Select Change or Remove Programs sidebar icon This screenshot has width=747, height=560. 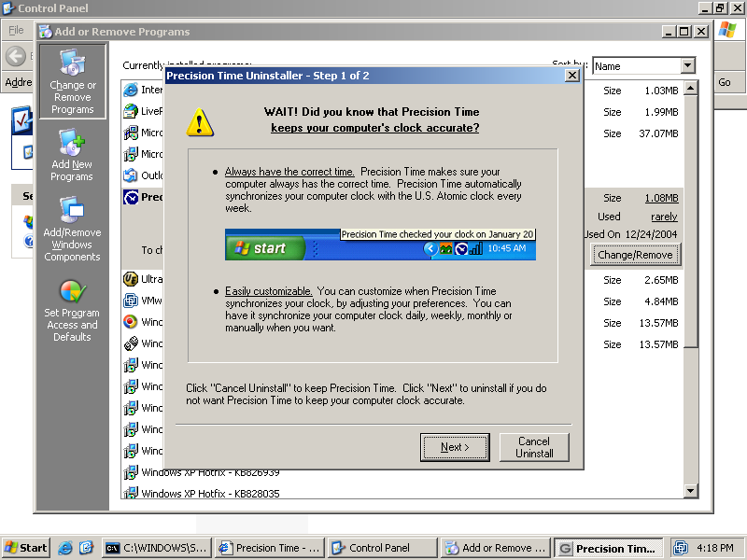click(73, 81)
